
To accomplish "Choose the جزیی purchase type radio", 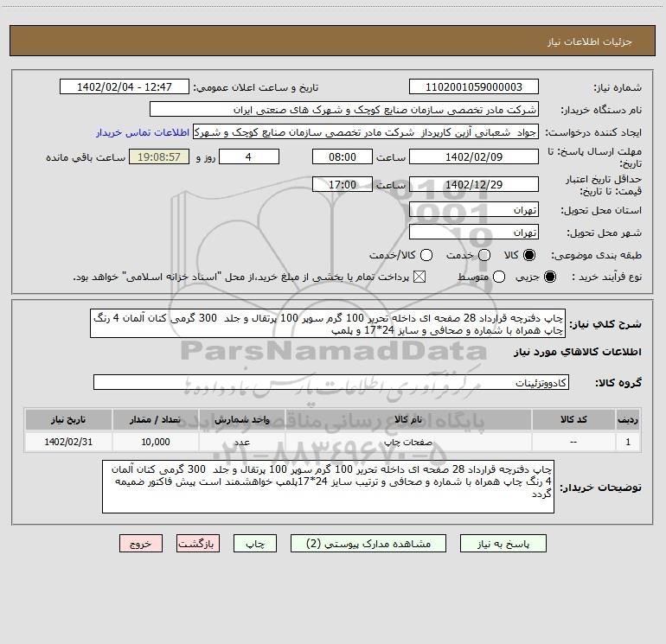I will [549, 277].
